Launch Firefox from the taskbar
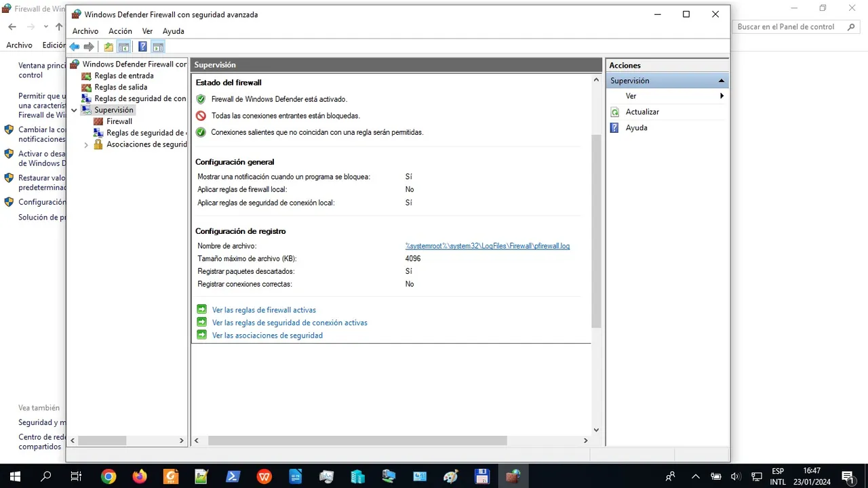This screenshot has width=868, height=488. pyautogui.click(x=140, y=476)
